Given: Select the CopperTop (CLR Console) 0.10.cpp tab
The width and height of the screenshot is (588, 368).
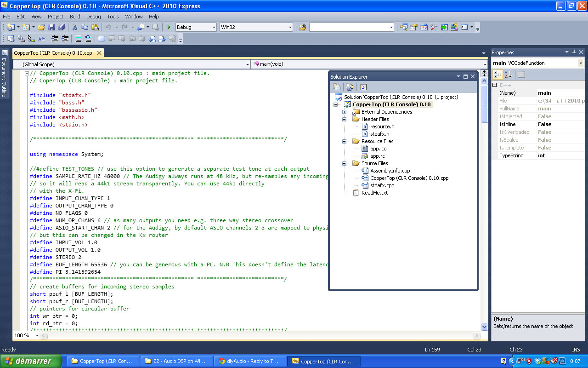Looking at the screenshot, I should (53, 53).
